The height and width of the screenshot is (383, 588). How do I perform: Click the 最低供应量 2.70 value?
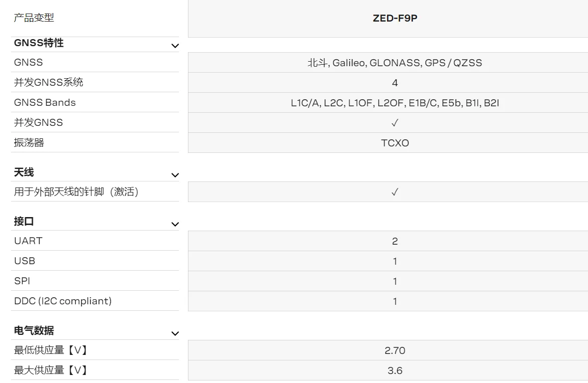point(395,350)
